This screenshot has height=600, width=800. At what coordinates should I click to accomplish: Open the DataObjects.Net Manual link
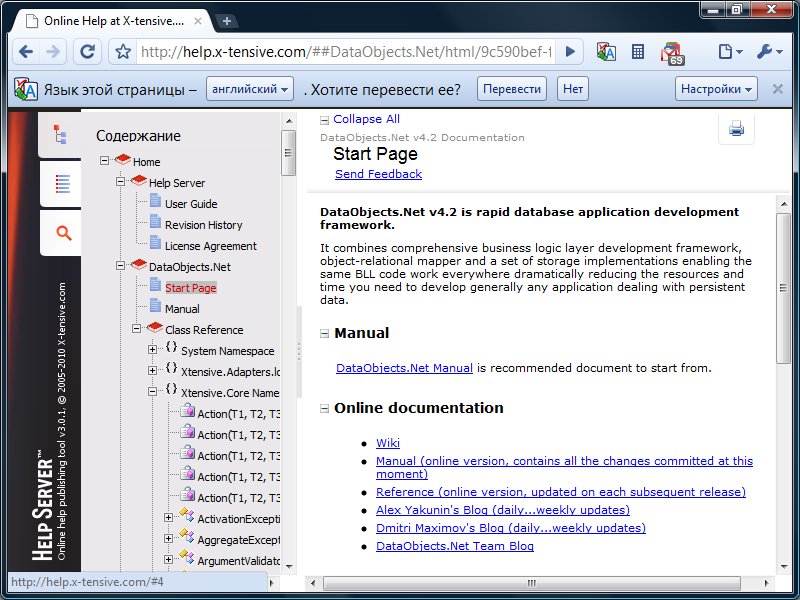[405, 368]
